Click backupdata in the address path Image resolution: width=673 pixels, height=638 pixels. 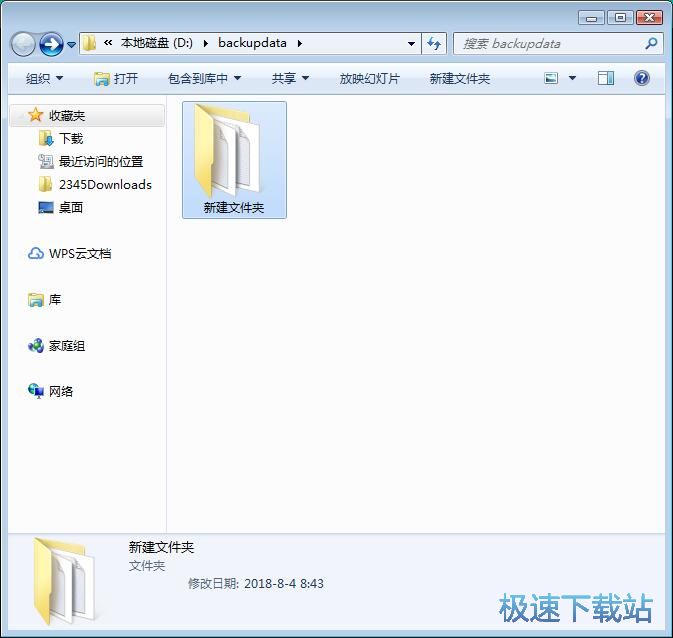[252, 43]
